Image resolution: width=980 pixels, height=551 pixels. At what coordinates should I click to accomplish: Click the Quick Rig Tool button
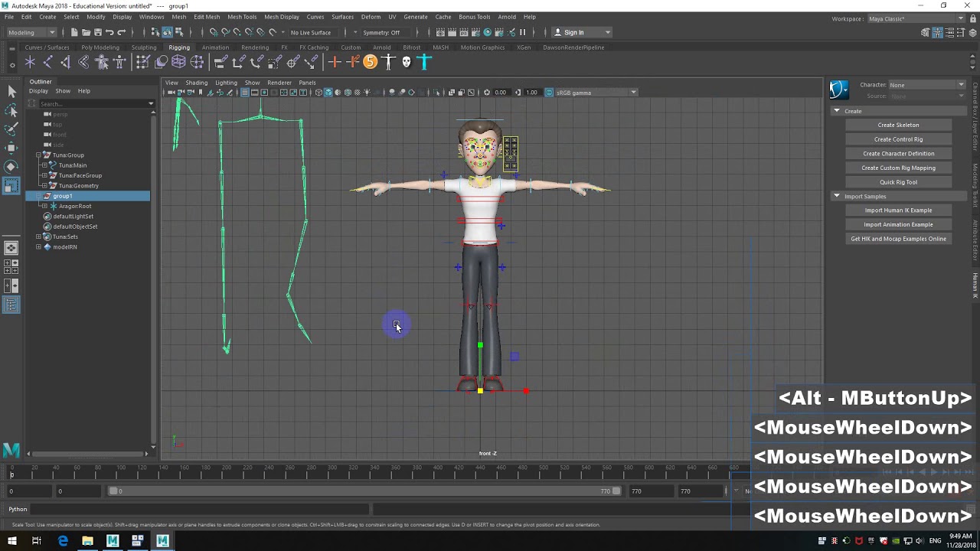pyautogui.click(x=898, y=182)
